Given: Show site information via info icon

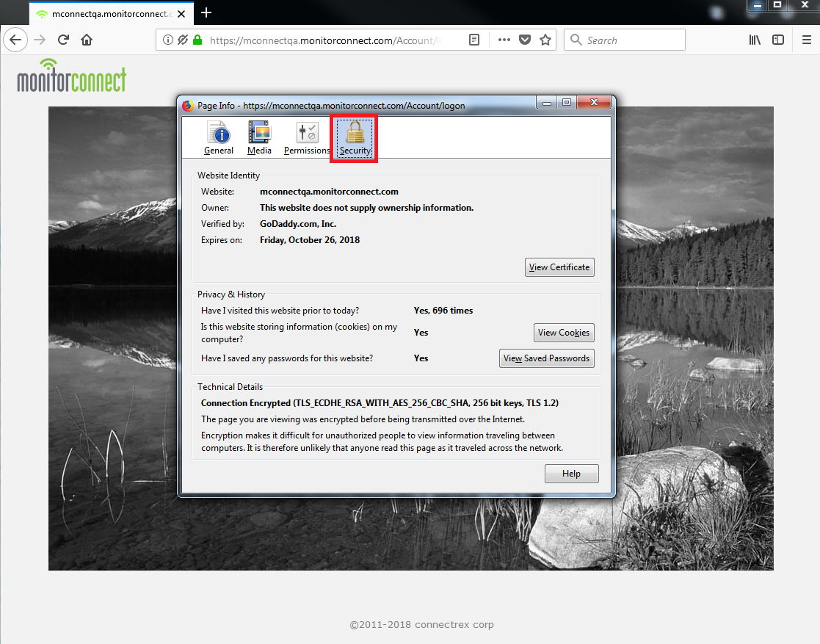Looking at the screenshot, I should (x=167, y=40).
